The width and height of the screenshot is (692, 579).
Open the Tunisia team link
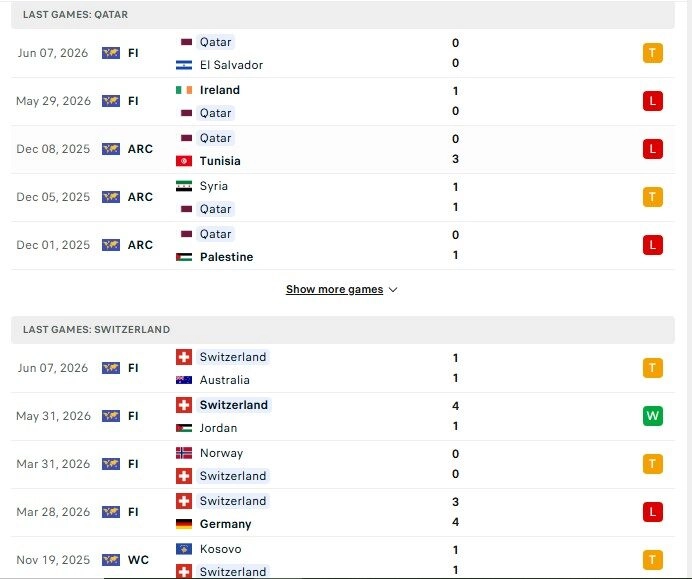point(220,161)
